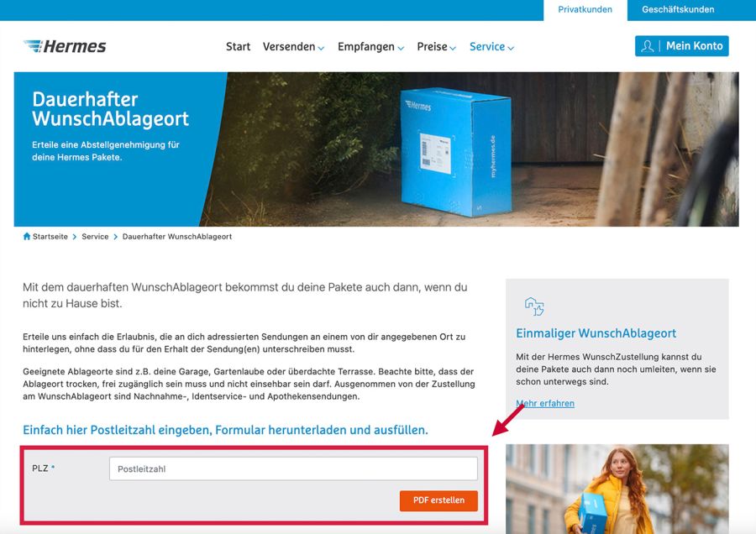The height and width of the screenshot is (534, 756).
Task: Open the Preise dropdown menu
Action: [436, 47]
